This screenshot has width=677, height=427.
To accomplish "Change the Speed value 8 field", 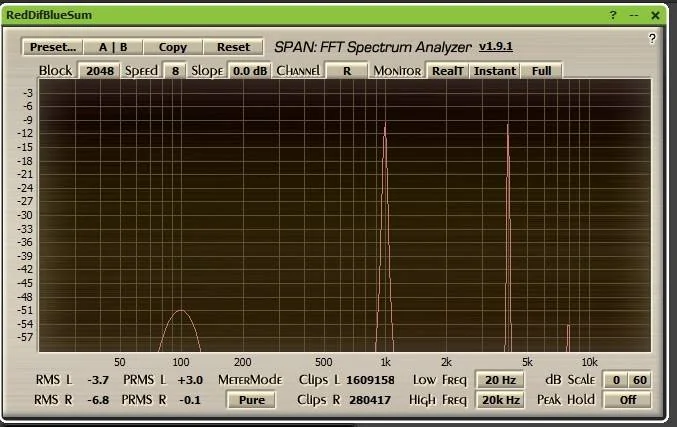I will pyautogui.click(x=175, y=71).
